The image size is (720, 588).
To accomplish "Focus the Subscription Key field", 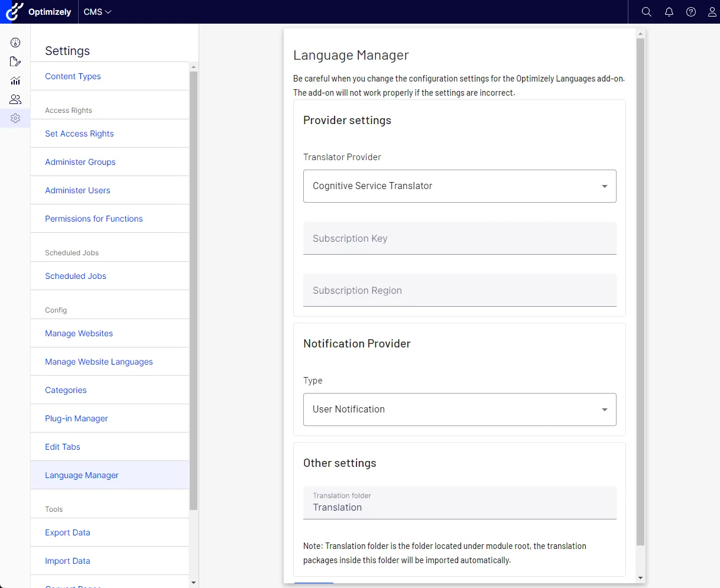I will 460,238.
